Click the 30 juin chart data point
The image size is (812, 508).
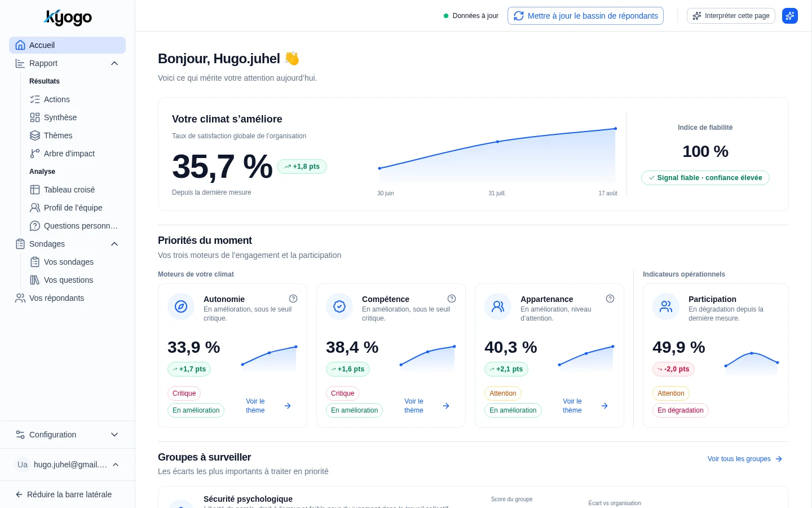(x=379, y=168)
